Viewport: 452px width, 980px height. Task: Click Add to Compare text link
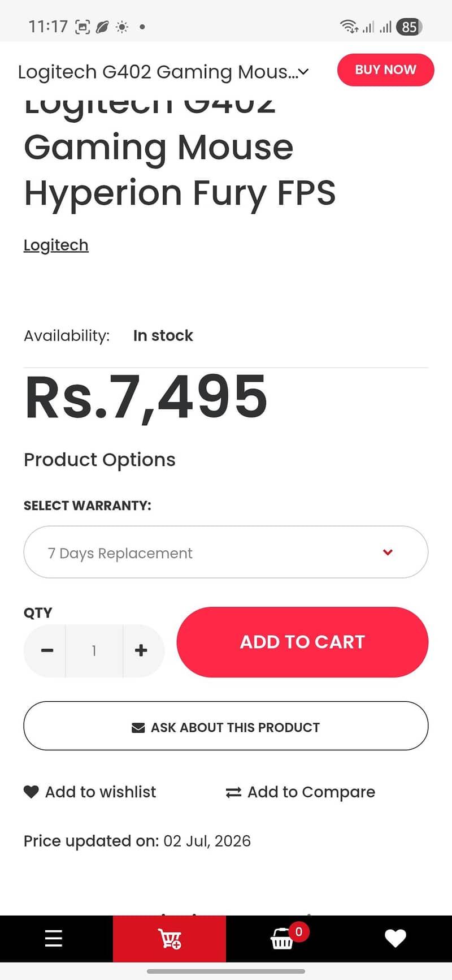pyautogui.click(x=311, y=792)
